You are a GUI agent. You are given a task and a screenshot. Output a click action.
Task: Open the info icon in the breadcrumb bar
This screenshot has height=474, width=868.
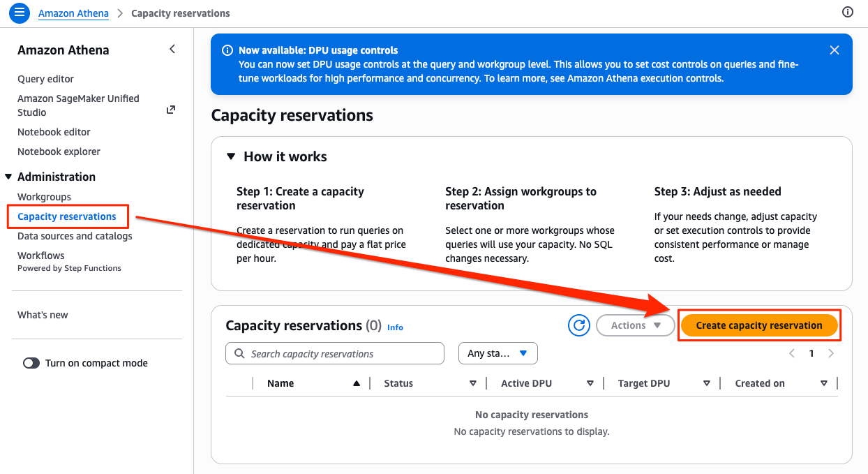(x=848, y=12)
